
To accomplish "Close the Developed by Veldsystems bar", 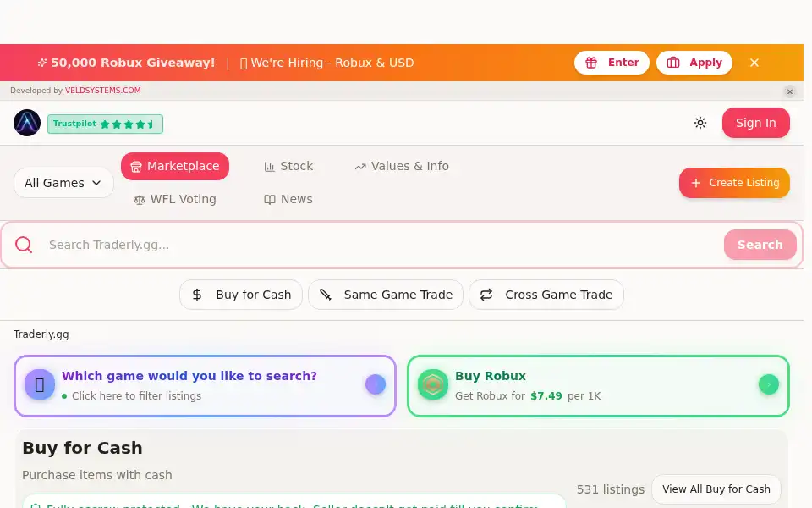I will point(790,91).
